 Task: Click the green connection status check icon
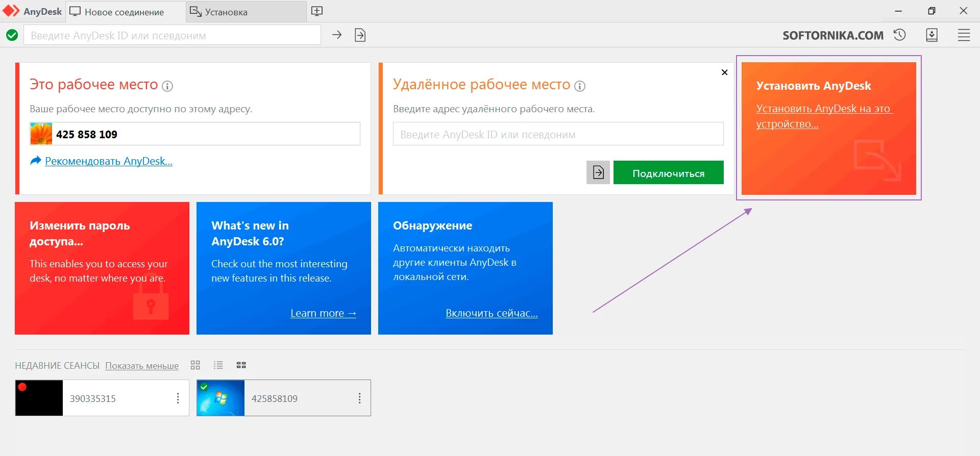(12, 35)
